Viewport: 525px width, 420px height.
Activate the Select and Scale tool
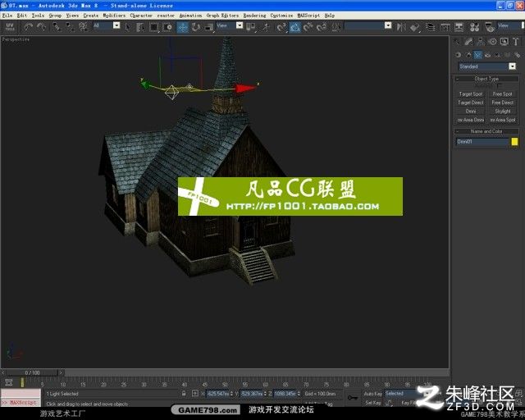click(209, 27)
